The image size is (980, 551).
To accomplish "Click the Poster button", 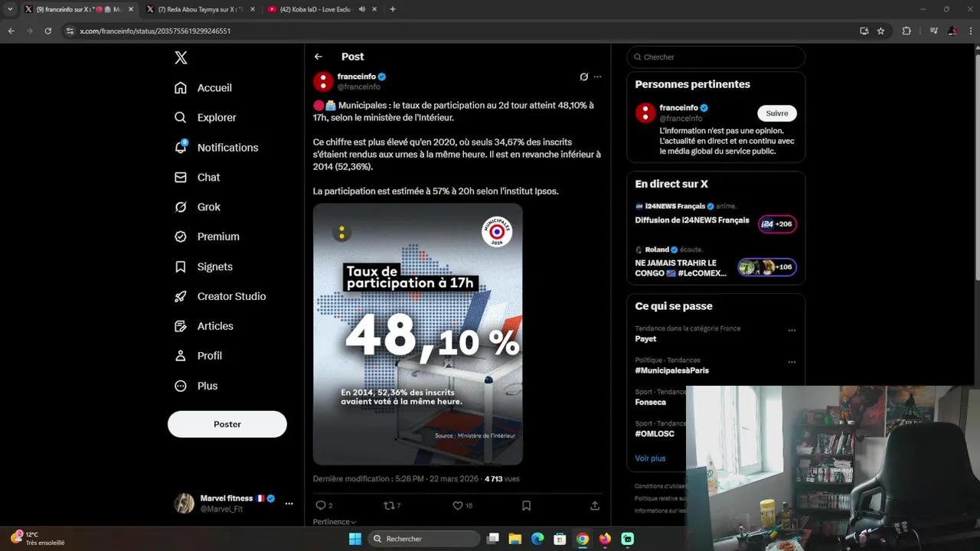I will (227, 424).
